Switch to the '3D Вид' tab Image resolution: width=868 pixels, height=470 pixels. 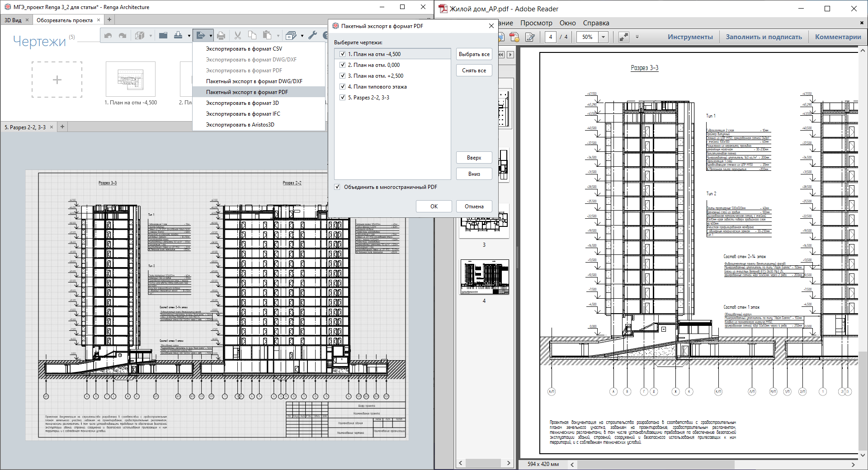[x=13, y=20]
